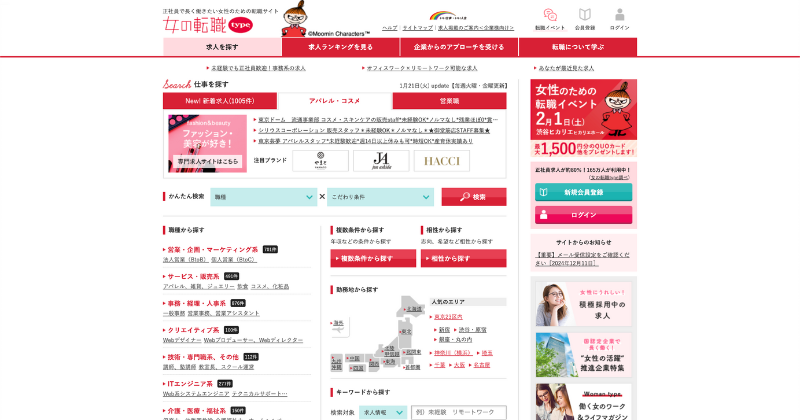Select the 転職について学ぶ navigation tab

point(578,47)
